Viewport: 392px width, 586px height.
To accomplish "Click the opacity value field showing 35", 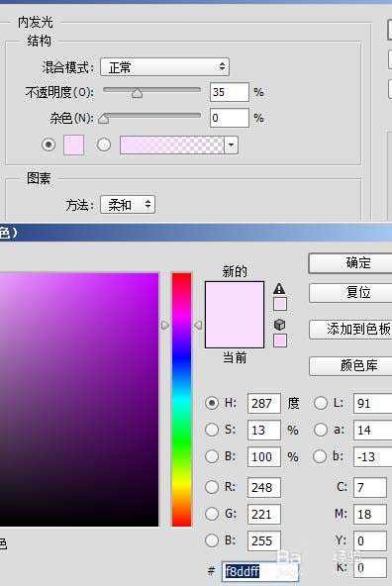I will [x=230, y=92].
